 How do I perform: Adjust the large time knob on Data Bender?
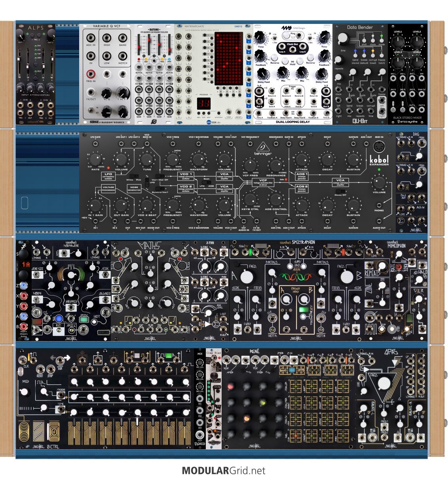(x=343, y=39)
